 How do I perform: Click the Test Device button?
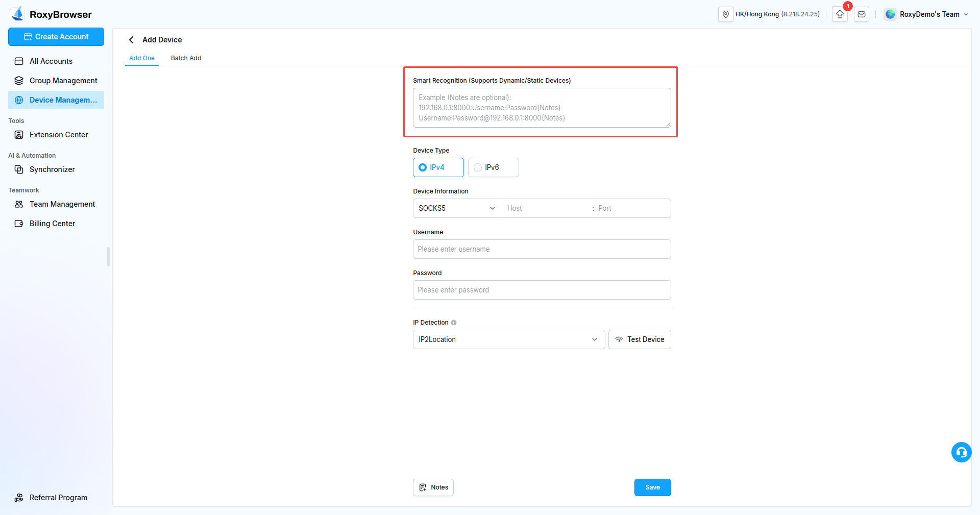click(640, 339)
